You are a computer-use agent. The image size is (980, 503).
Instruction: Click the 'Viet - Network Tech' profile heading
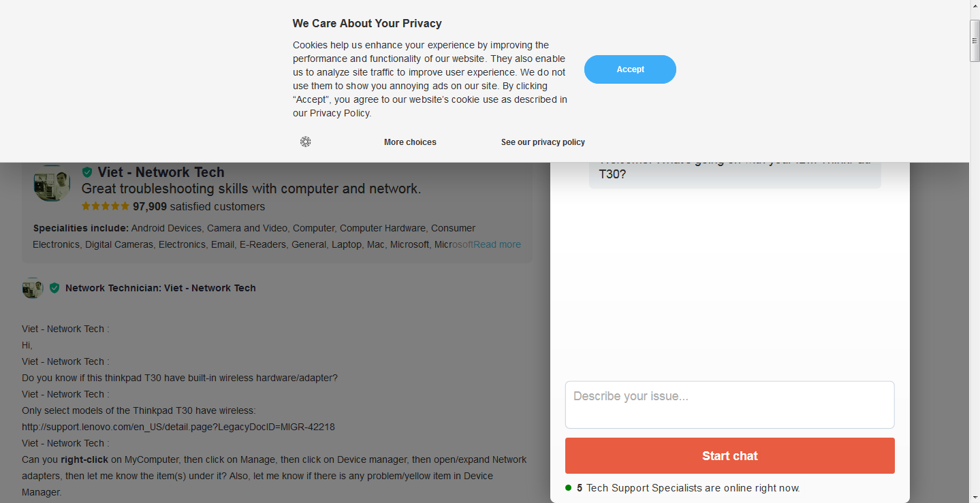[x=161, y=172]
